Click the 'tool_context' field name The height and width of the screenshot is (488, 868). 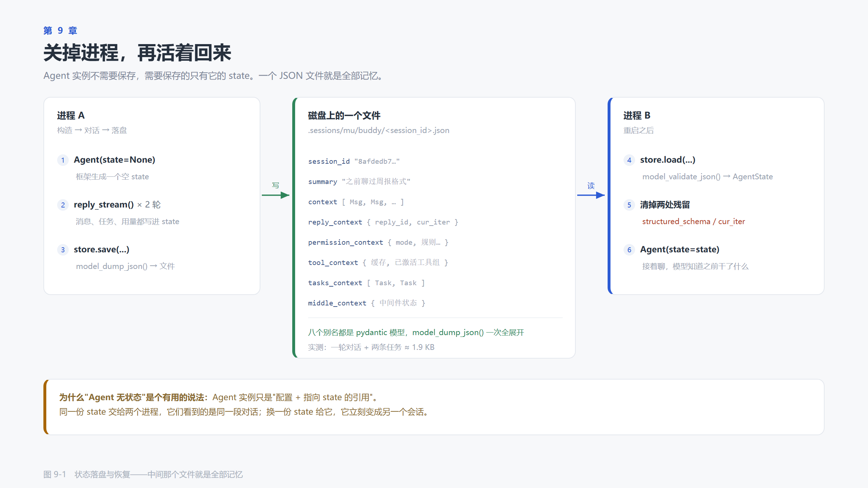coord(333,262)
